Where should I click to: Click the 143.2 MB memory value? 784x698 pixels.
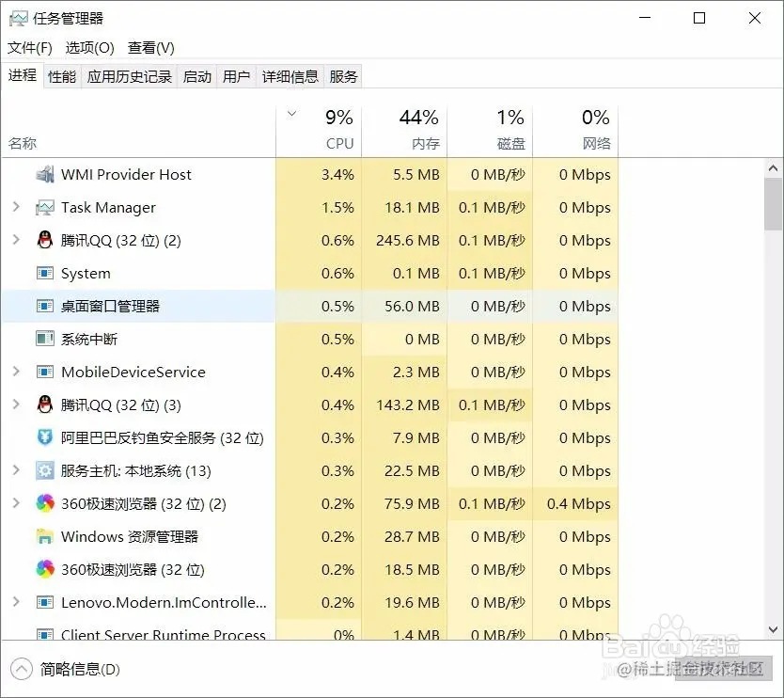407,405
